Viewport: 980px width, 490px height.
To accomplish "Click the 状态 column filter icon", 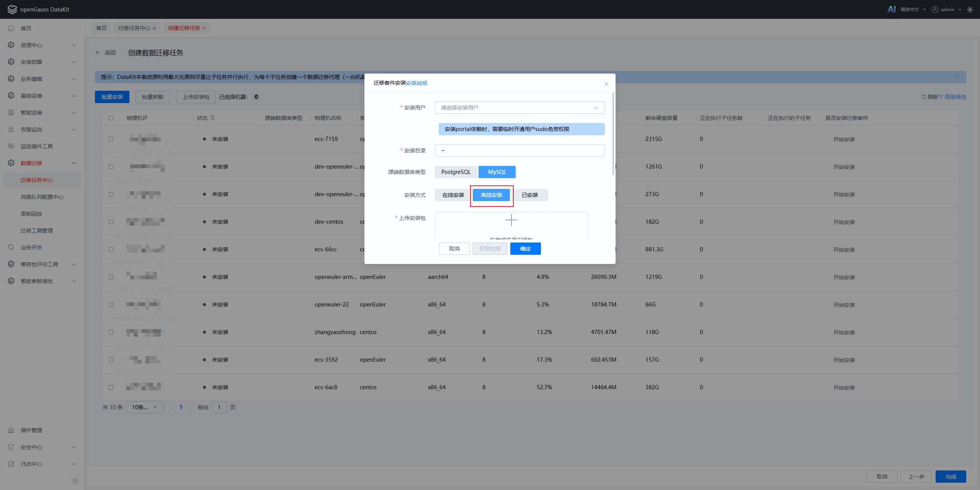I will click(212, 118).
